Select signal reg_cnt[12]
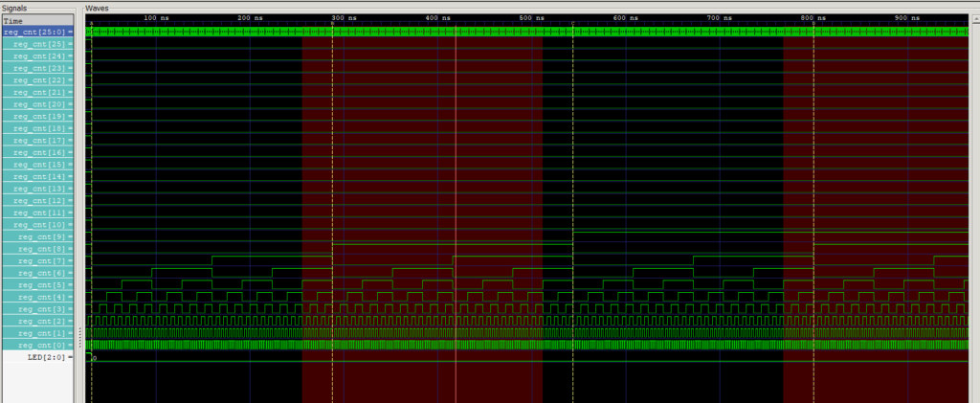 click(37, 201)
